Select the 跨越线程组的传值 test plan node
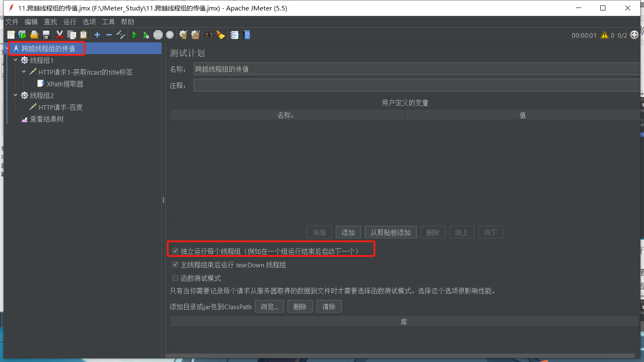 [48, 49]
